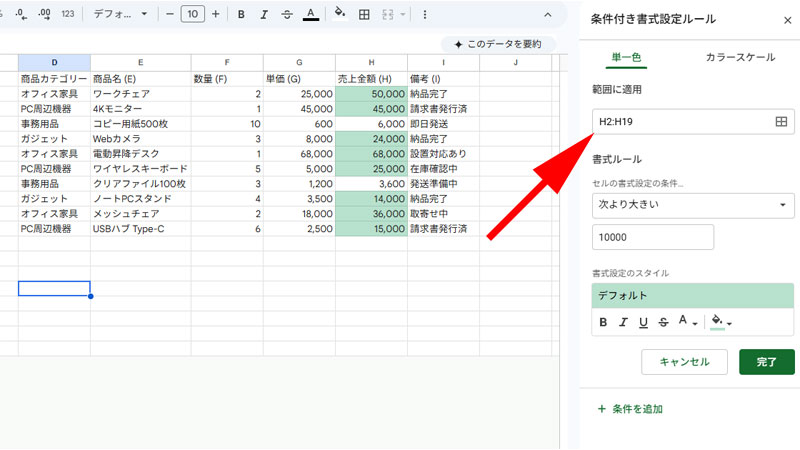This screenshot has width=800, height=450.
Task: Open the font family dropdown
Action: point(120,14)
